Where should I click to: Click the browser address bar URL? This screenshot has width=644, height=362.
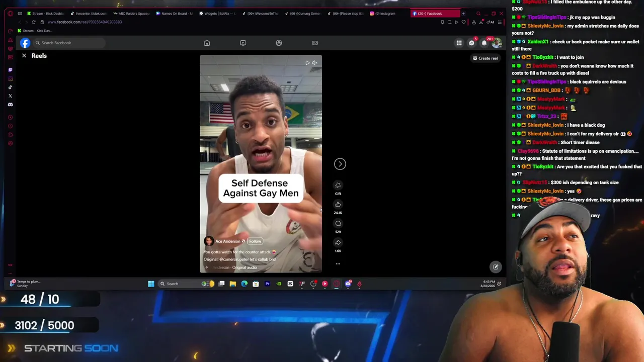tap(85, 22)
